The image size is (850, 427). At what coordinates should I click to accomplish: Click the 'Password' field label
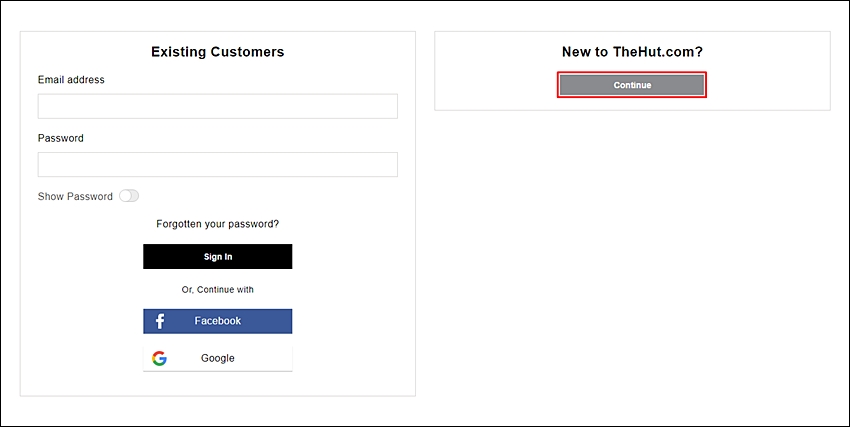61,138
